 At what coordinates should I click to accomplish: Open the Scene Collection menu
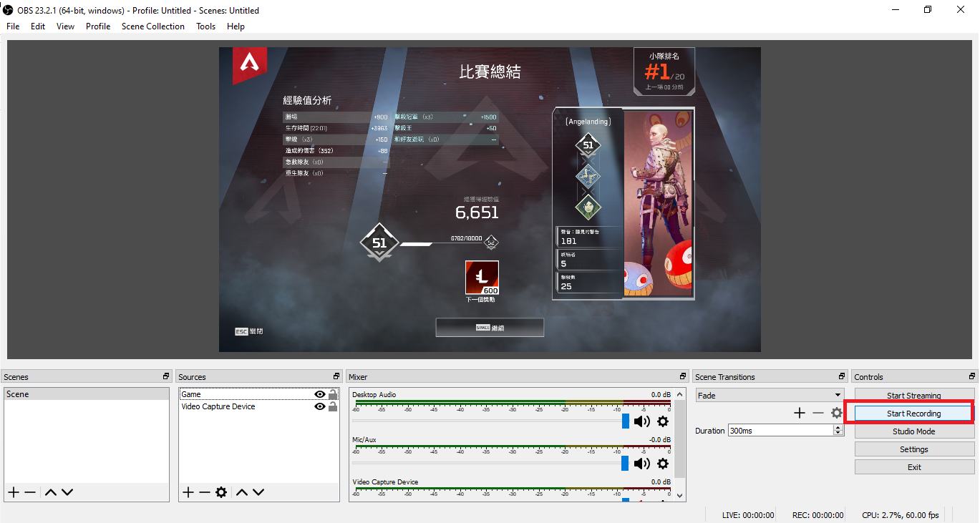[153, 26]
